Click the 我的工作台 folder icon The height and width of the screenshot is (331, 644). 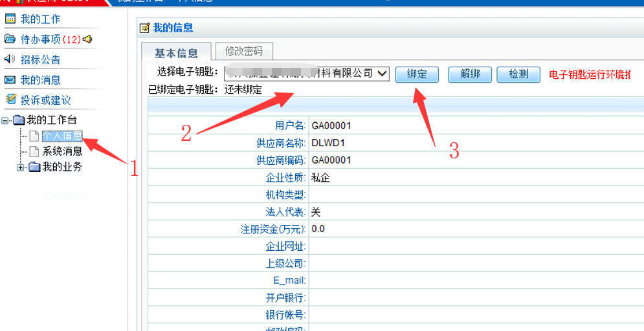(x=19, y=120)
